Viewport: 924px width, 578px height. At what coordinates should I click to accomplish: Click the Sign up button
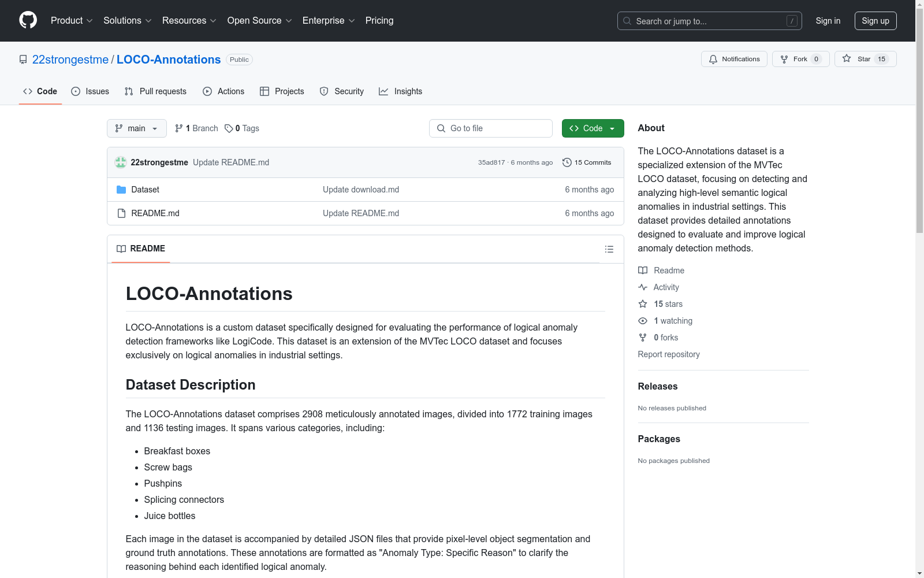pos(875,21)
